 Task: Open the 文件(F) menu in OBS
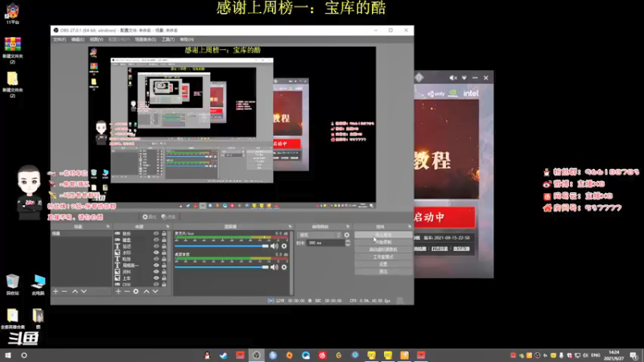(59, 39)
